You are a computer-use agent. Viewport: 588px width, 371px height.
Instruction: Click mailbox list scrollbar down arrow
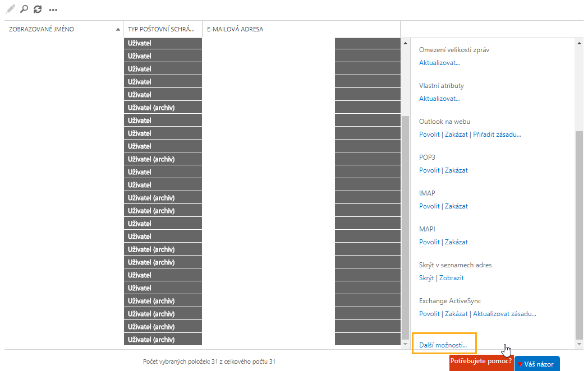click(x=405, y=344)
